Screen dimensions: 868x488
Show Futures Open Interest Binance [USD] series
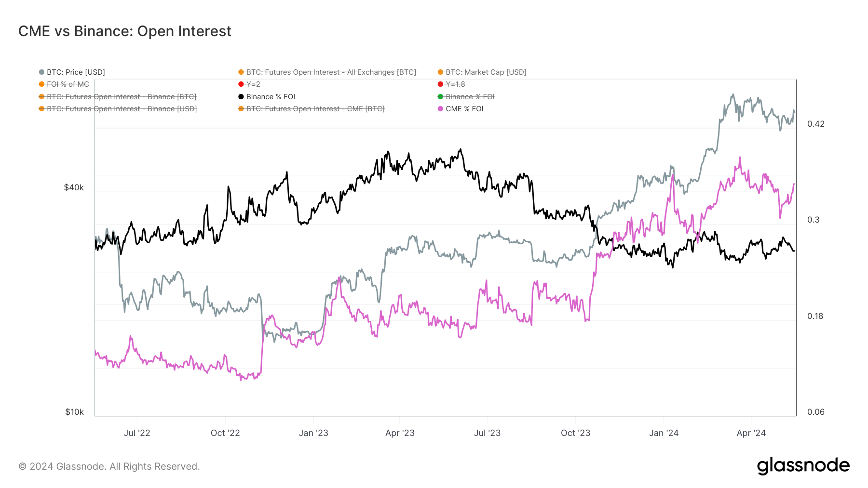click(x=122, y=109)
